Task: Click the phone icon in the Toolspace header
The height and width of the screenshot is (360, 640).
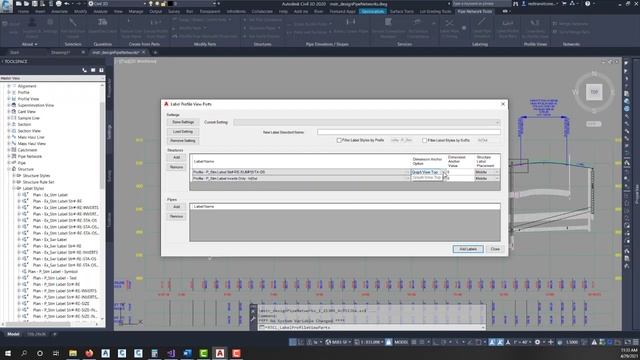Action: coord(84,70)
